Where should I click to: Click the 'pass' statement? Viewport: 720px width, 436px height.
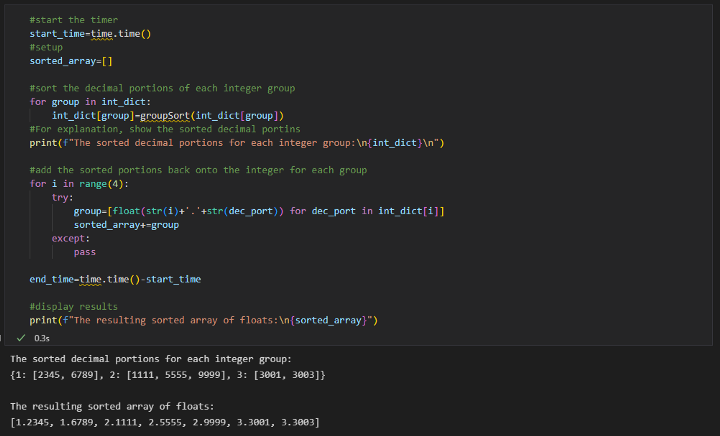tap(84, 252)
